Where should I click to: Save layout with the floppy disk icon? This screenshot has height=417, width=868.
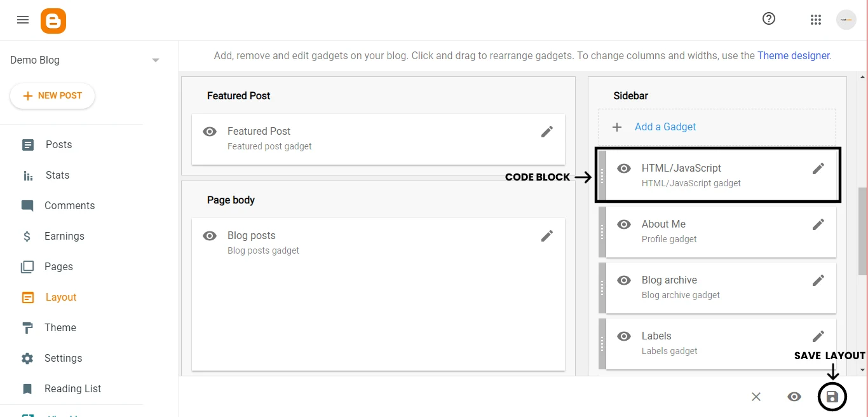point(832,397)
